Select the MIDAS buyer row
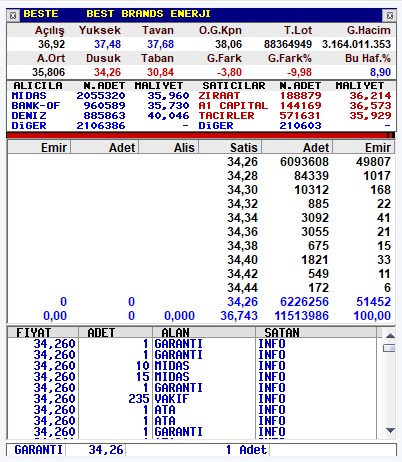The width and height of the screenshot is (402, 462). pos(101,96)
